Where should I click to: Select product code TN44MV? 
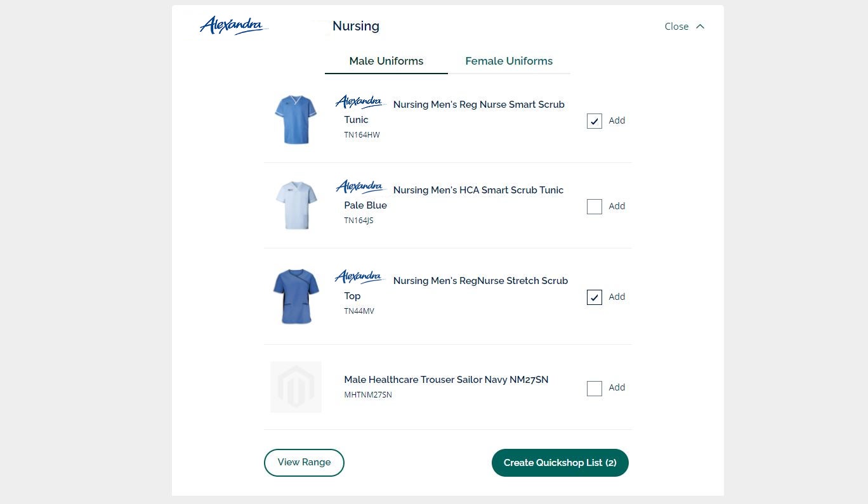[359, 311]
